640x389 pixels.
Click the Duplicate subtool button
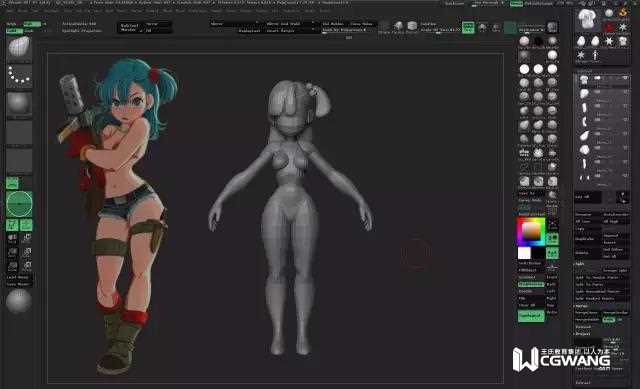[x=588, y=239]
